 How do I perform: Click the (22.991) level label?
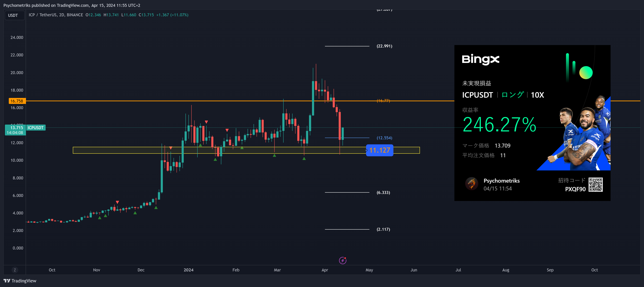[384, 46]
